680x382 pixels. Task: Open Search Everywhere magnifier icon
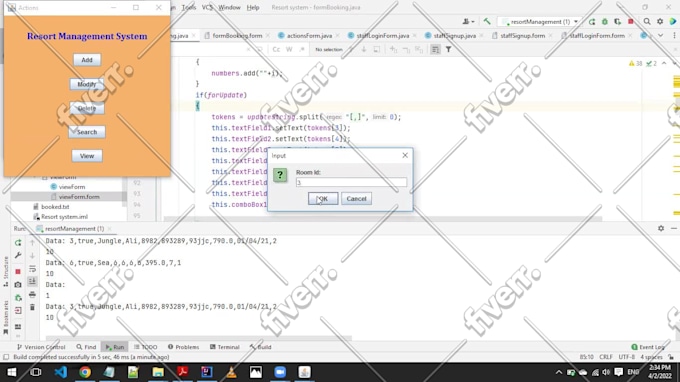point(647,22)
